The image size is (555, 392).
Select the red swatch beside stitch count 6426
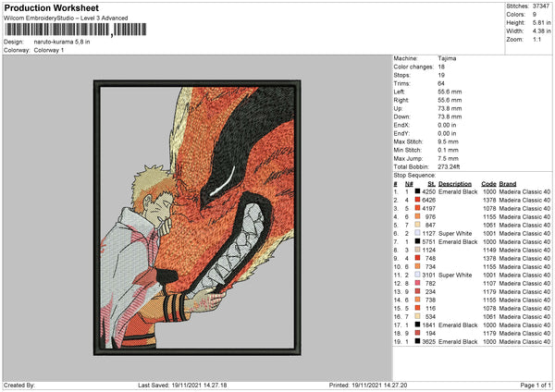pos(417,201)
